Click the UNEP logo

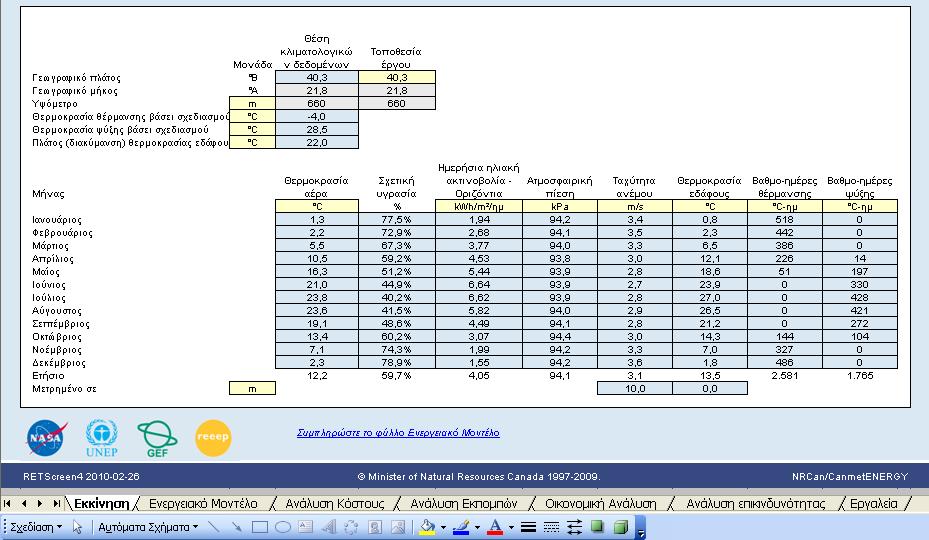tap(102, 438)
